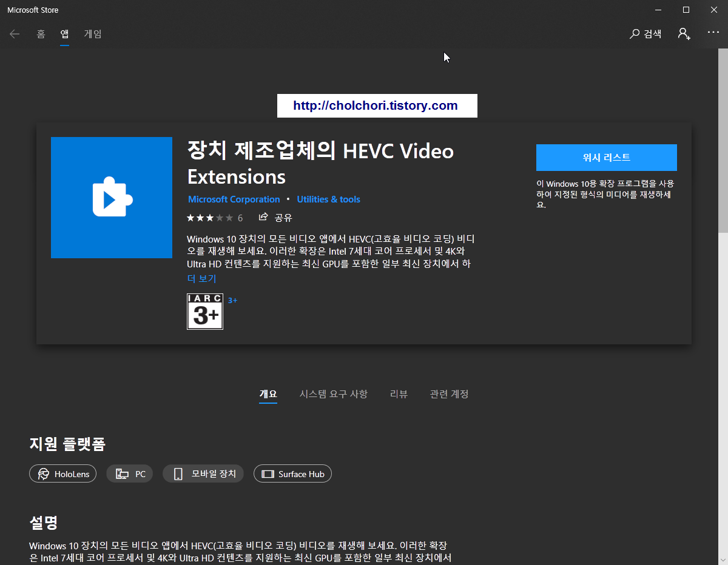The image size is (728, 565).
Task: Switch to 시스템 요구 사항 tab
Action: tap(334, 394)
